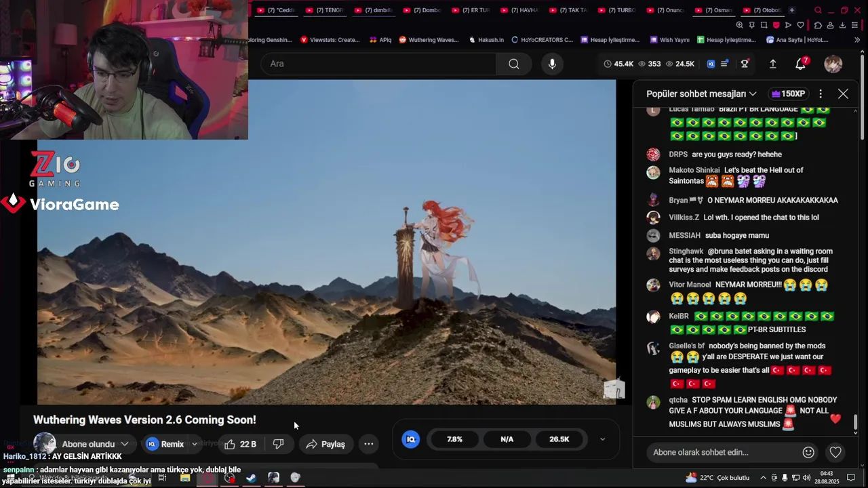
Task: Click the 26.5K vidIQ stat pill
Action: (x=559, y=439)
